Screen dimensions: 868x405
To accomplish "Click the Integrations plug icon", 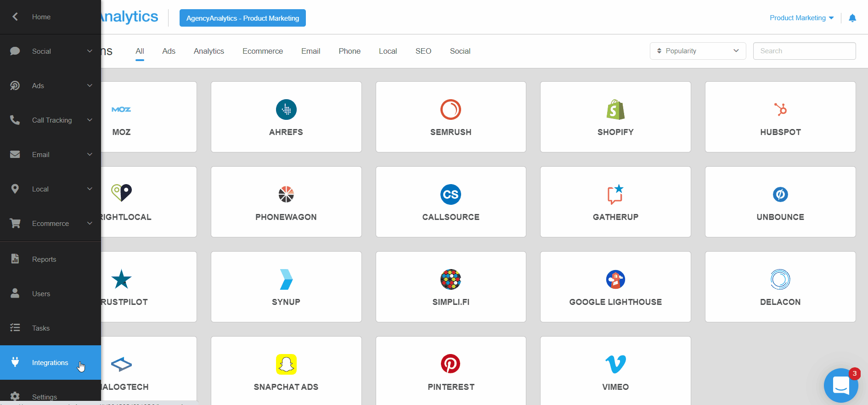I will [15, 362].
